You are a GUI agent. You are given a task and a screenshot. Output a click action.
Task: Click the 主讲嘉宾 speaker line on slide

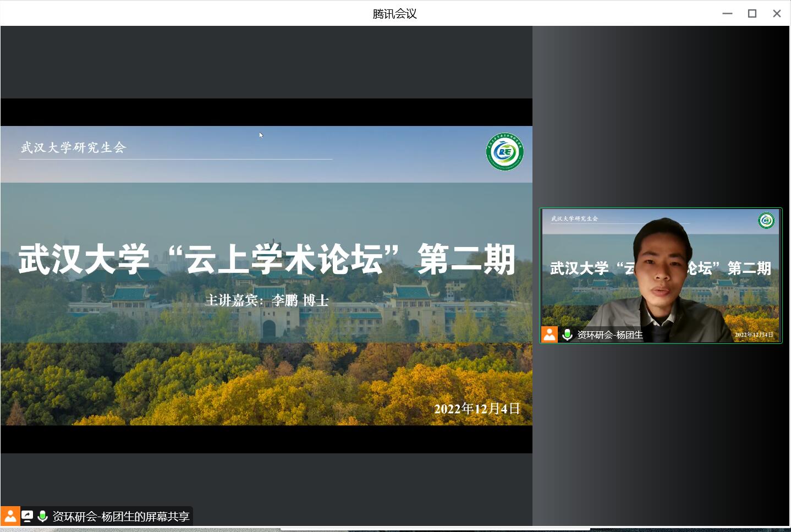click(267, 300)
